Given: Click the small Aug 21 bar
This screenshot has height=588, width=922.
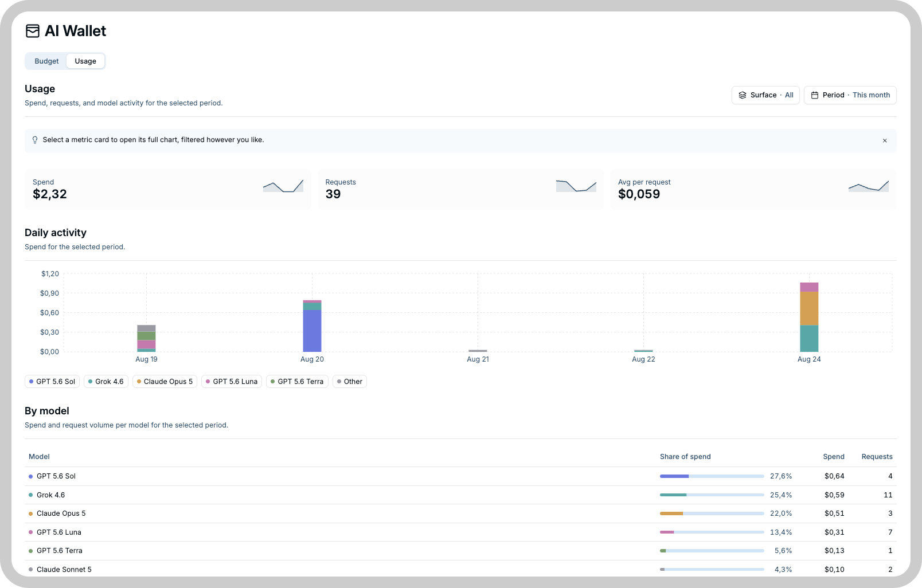Looking at the screenshot, I should point(478,351).
